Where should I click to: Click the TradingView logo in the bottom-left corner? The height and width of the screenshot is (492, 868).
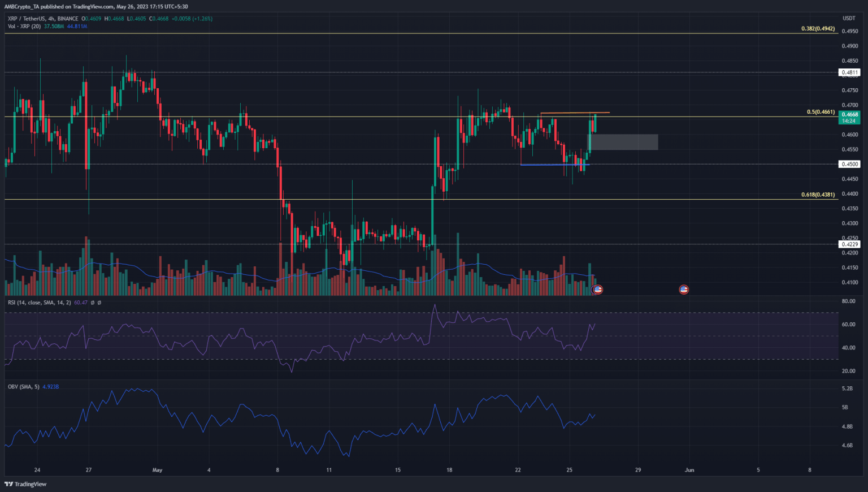pyautogui.click(x=25, y=484)
